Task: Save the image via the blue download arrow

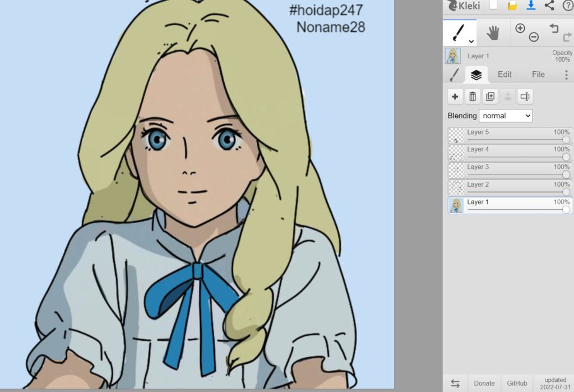Action: coord(531,4)
